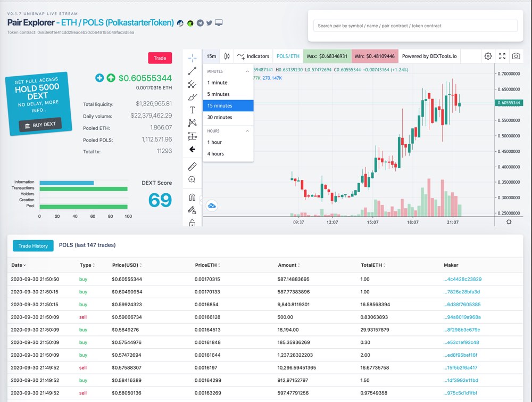This screenshot has width=532, height=402.
Task: Click the Min: $0.48109446 label
Action: point(375,56)
